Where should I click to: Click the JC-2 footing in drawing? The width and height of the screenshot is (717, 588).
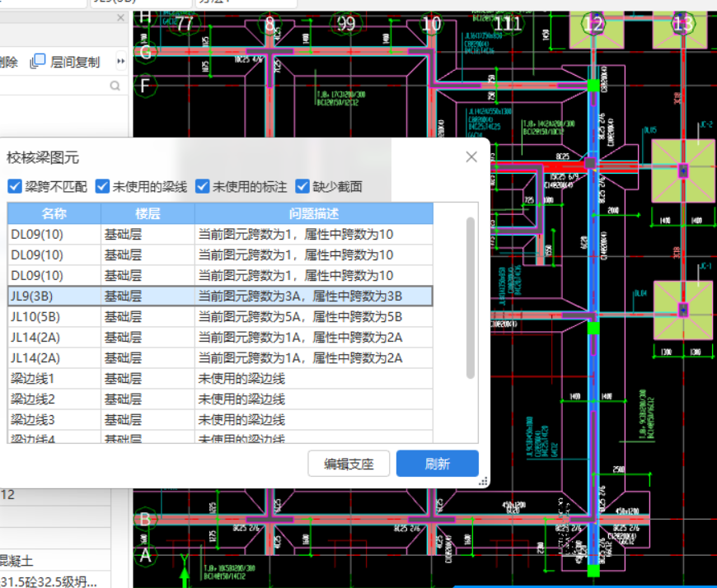[x=682, y=170]
